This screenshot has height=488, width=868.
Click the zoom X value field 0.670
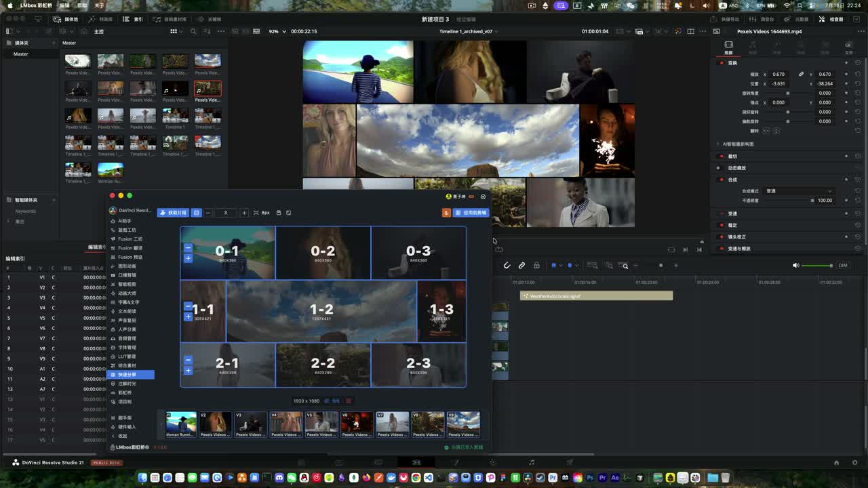click(x=778, y=74)
